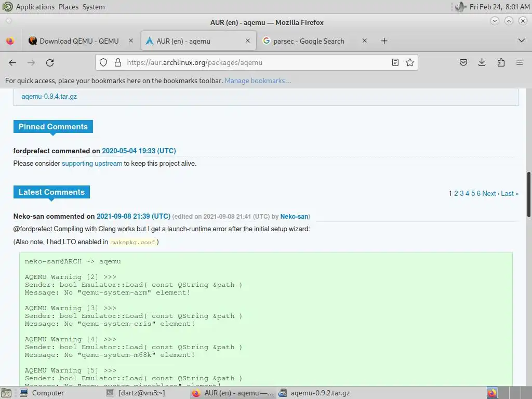Open Neko-san user profile link
532x399 pixels.
point(294,217)
